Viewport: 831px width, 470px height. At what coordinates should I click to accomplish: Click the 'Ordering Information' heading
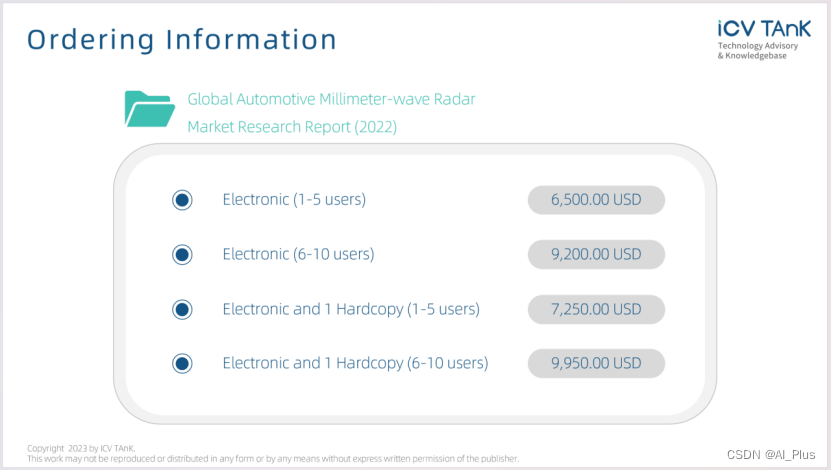182,40
